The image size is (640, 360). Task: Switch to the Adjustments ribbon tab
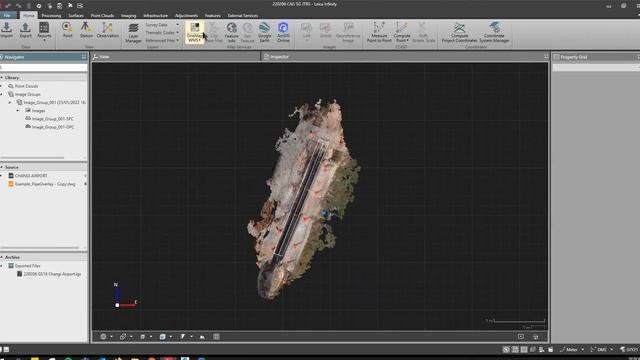[x=186, y=16]
